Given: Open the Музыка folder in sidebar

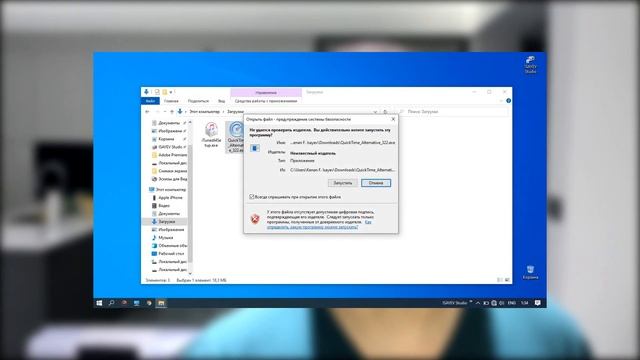Looking at the screenshot, I should click(162, 238).
